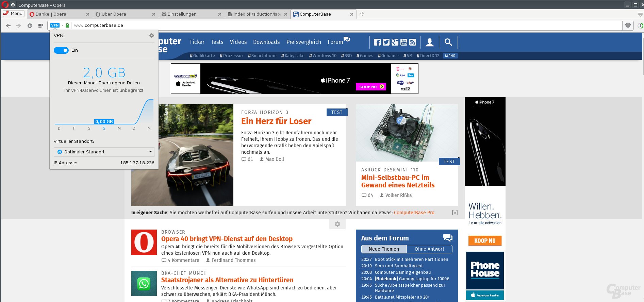Open forum thread Boot Stick mit mehreren Partitionen
Screen dimensions: 644x302
point(411,259)
